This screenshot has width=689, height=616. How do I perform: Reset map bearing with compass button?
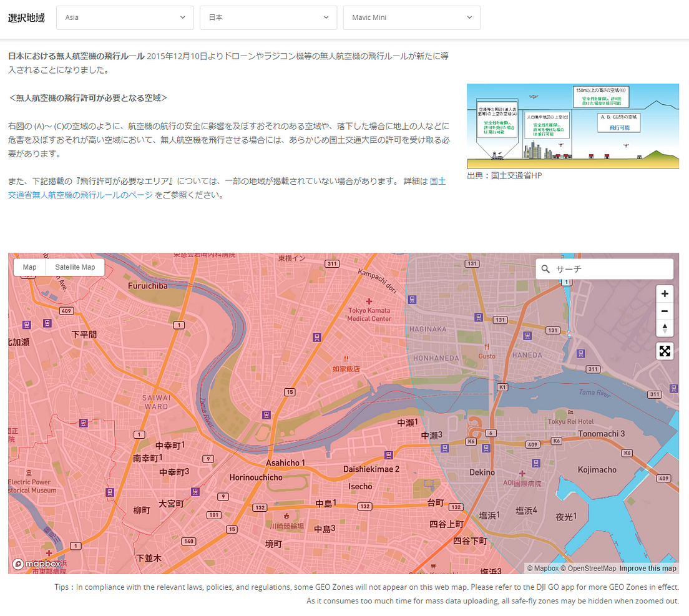pyautogui.click(x=665, y=328)
